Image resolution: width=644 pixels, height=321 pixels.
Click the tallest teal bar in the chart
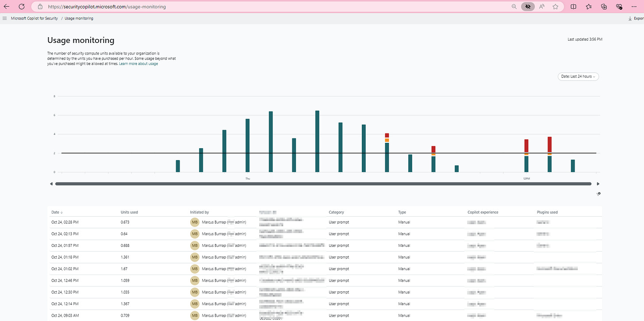[317, 141]
